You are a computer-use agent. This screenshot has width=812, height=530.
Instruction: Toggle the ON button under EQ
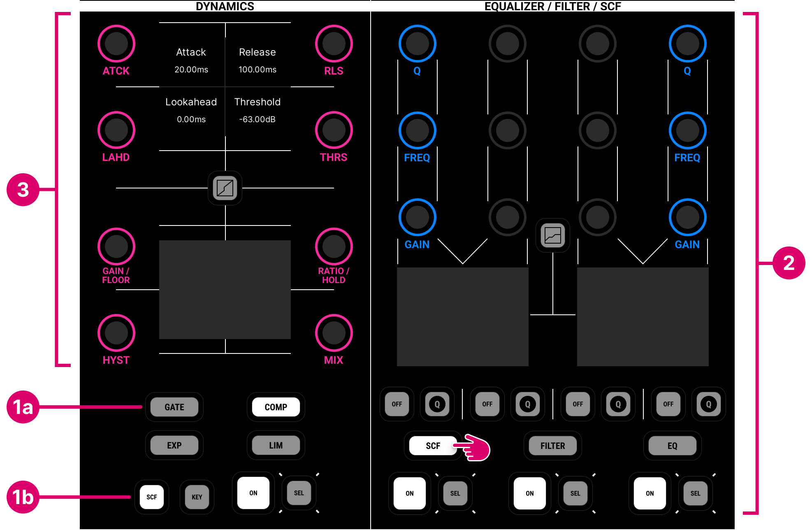click(x=650, y=493)
